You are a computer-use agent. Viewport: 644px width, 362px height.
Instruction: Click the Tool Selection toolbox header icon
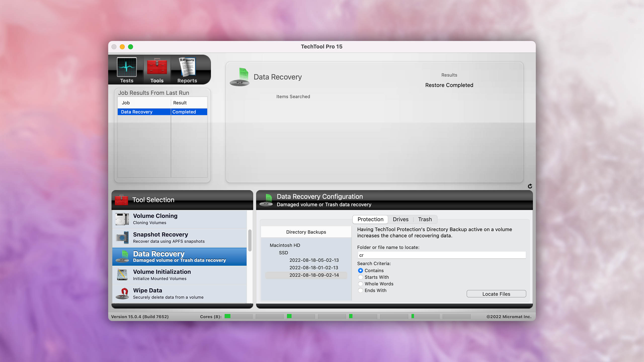point(121,200)
